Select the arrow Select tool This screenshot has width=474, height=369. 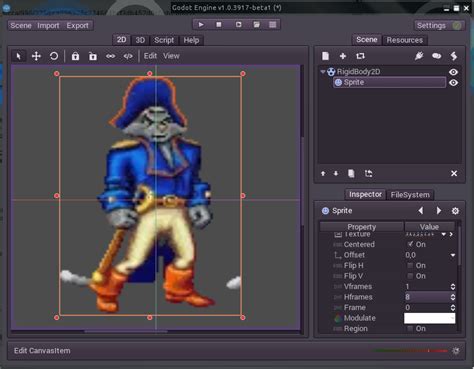point(19,56)
